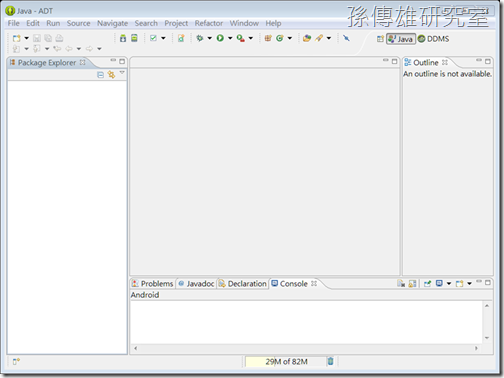This screenshot has height=378, width=504.
Task: Click the Next Annotation icon
Action: click(16, 49)
